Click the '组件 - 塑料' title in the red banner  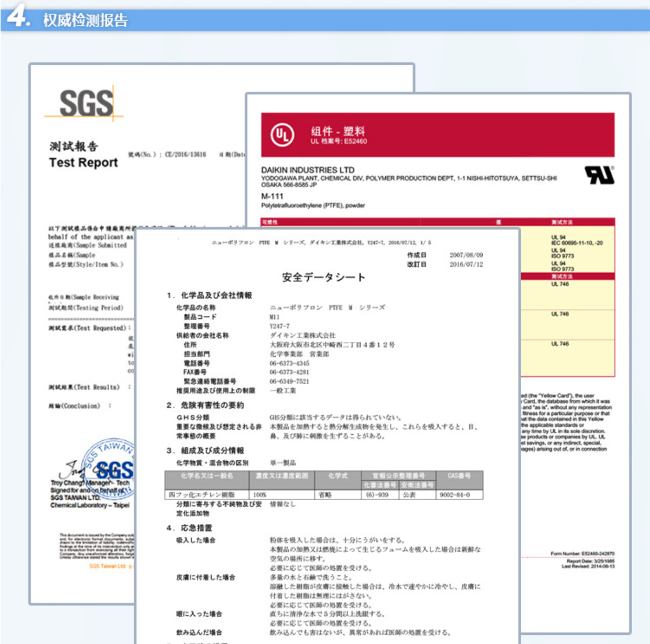(x=338, y=131)
